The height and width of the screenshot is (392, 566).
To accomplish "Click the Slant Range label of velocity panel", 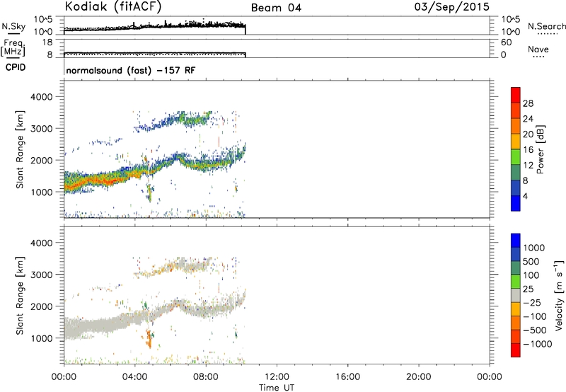I will [20, 296].
